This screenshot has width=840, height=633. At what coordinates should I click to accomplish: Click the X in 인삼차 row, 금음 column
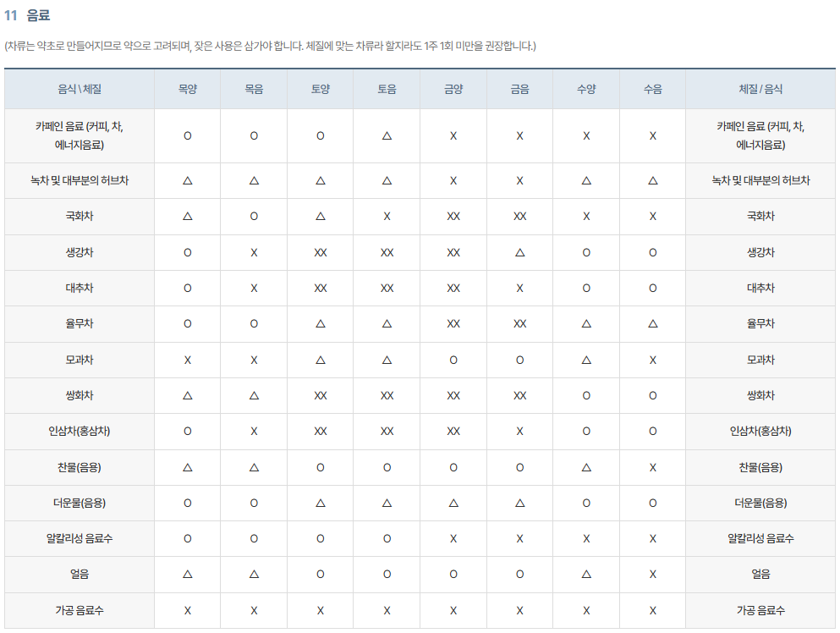tap(519, 431)
